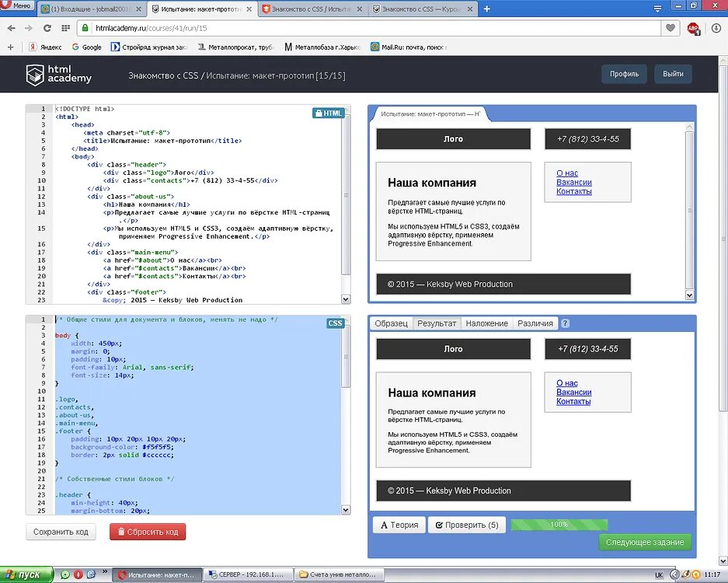The width and height of the screenshot is (728, 583).
Task: Open СЕРВЕР - 192.168.1 taskbar item
Action: [248, 574]
